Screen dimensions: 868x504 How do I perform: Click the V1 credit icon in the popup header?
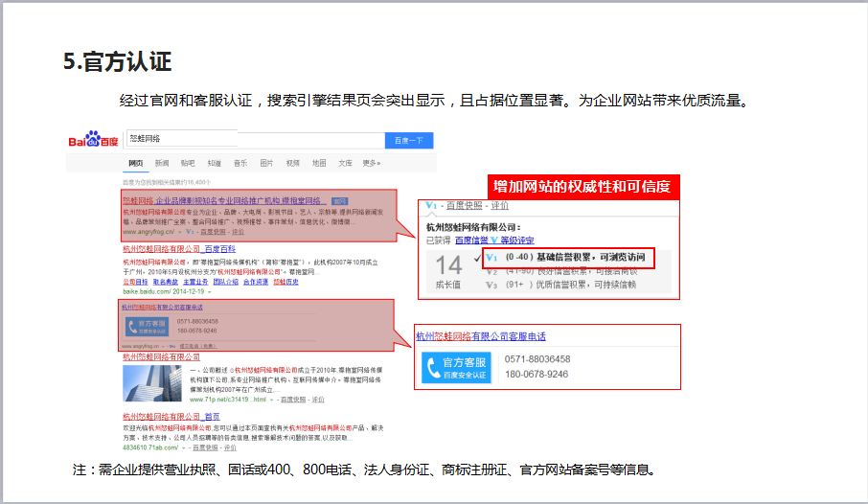coord(433,206)
